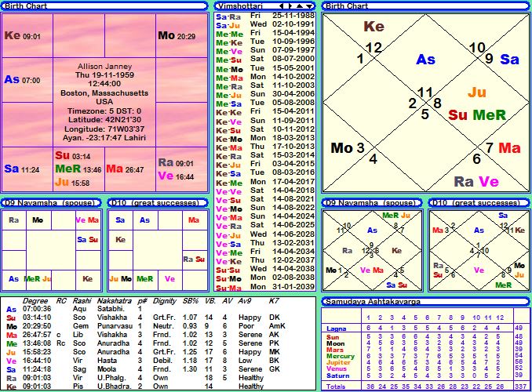Click 'Ra Ve' in diamond birth chart
The image size is (532, 392).
pyautogui.click(x=476, y=182)
